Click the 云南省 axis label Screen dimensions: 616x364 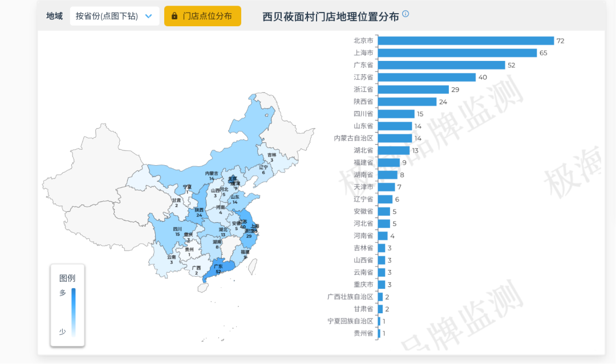[363, 272]
